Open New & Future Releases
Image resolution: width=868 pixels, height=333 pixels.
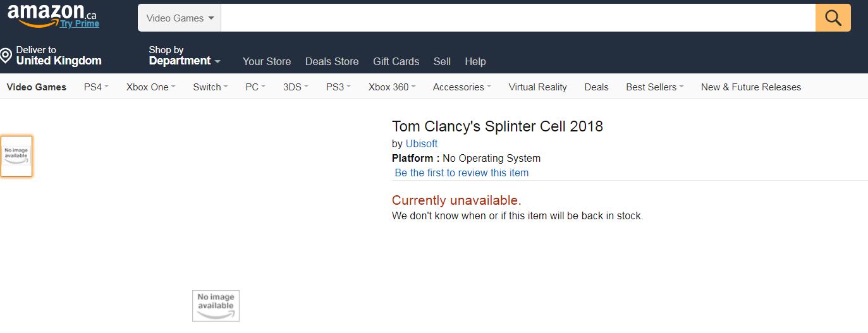(751, 87)
